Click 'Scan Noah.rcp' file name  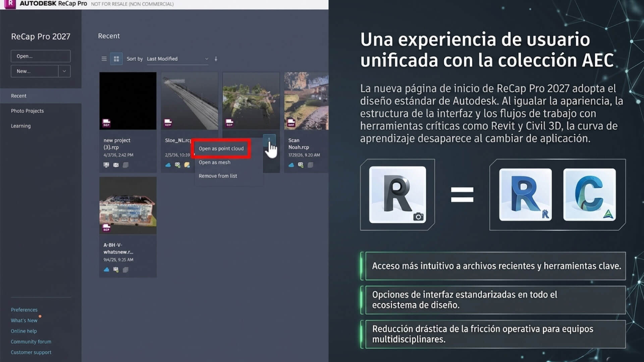pyautogui.click(x=299, y=144)
